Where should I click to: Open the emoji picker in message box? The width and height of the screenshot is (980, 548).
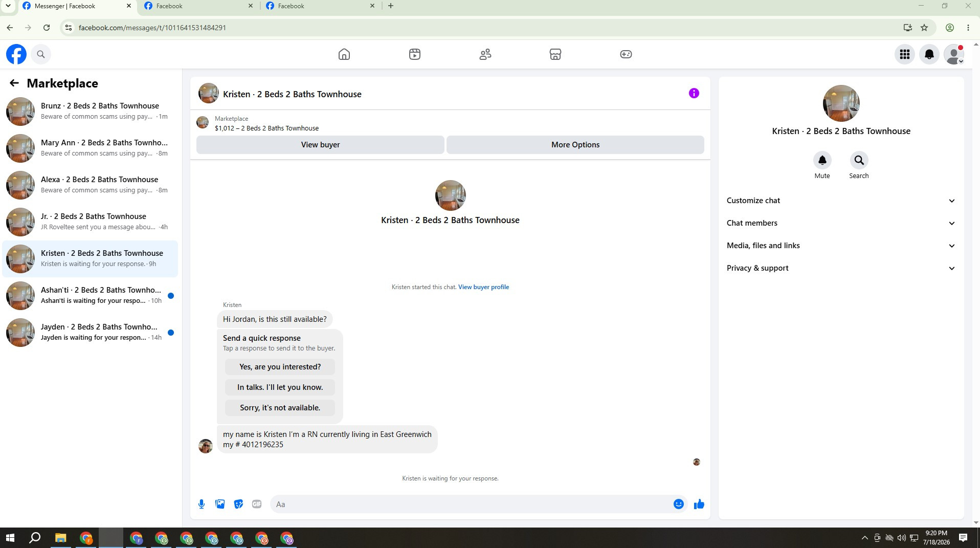pyautogui.click(x=679, y=504)
